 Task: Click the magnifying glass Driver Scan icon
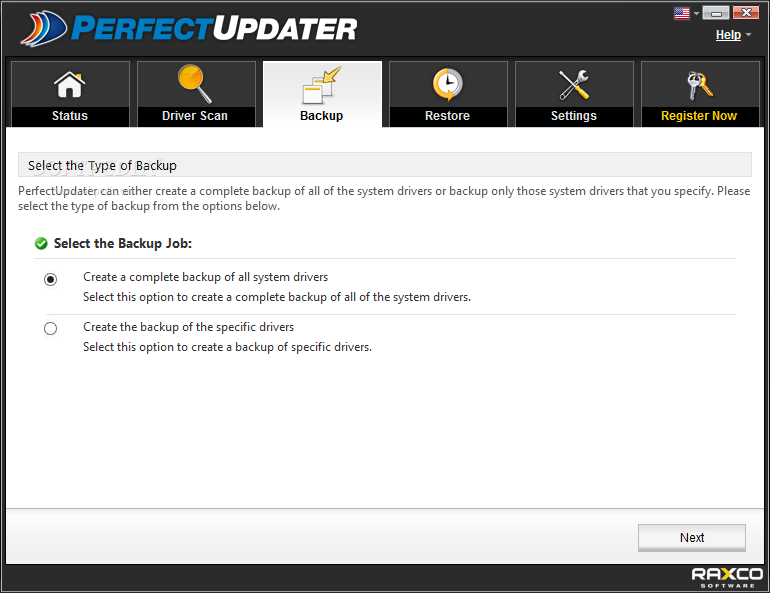coord(195,84)
